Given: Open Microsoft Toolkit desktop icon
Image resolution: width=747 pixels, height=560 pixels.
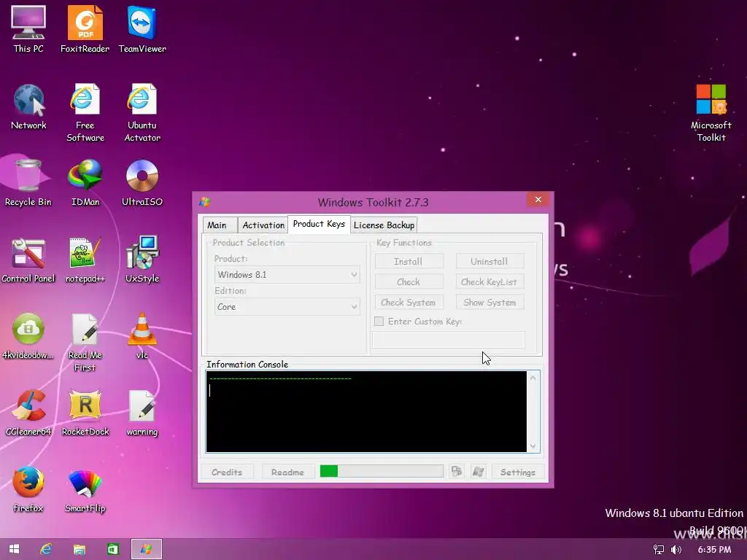Looking at the screenshot, I should pyautogui.click(x=711, y=112).
